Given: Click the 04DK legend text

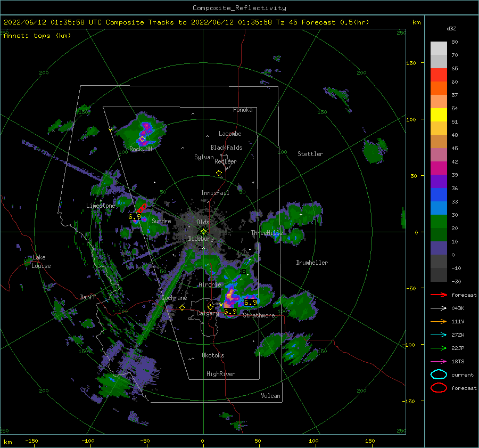Looking at the screenshot, I should [458, 308].
